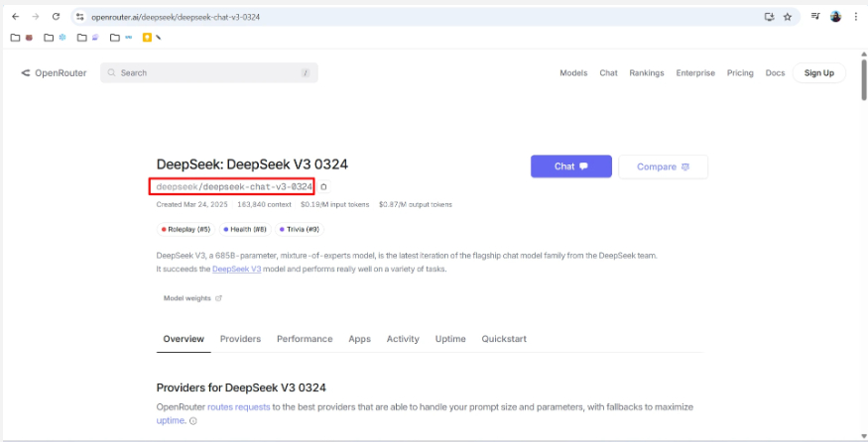The height and width of the screenshot is (442, 868).
Task: Open the bookmark folder with the red icon
Action: coord(22,38)
